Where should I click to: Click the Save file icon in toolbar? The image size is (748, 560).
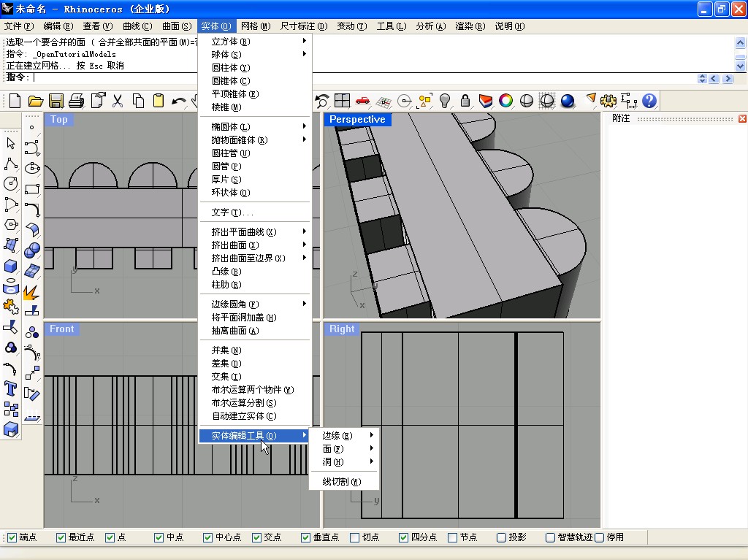56,101
